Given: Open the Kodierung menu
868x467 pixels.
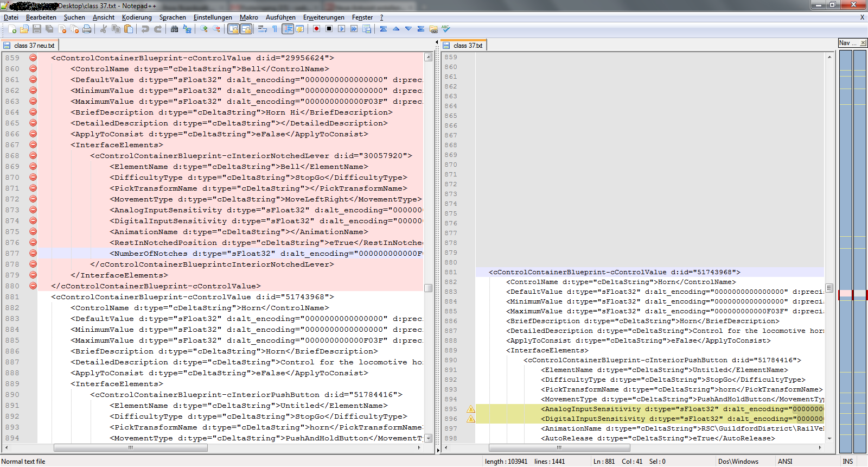Looking at the screenshot, I should point(137,17).
